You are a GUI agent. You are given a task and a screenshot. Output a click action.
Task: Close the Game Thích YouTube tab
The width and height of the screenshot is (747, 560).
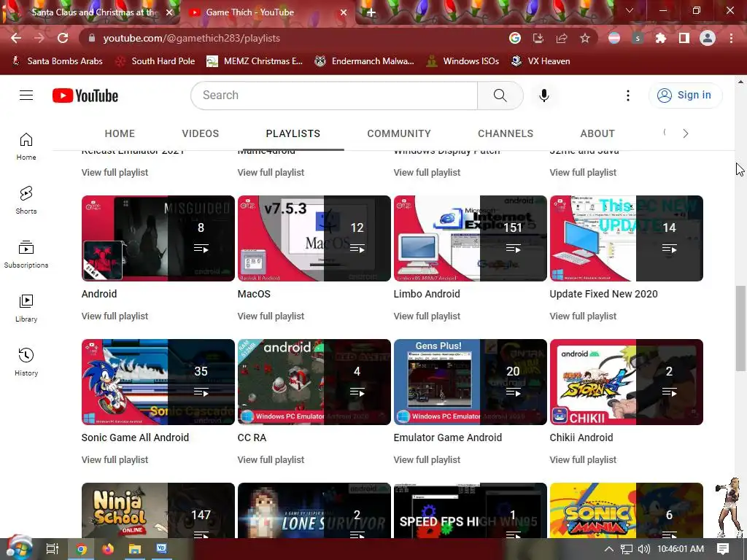click(344, 13)
